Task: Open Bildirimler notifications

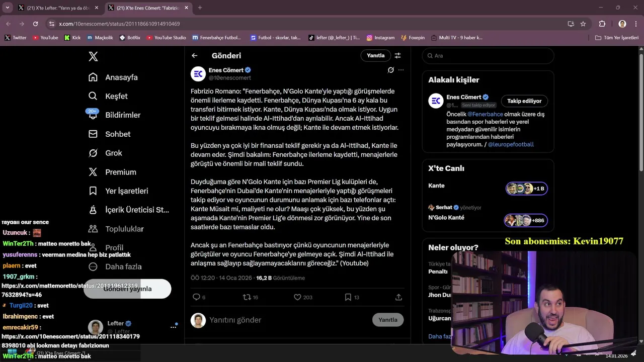Action: click(114, 115)
